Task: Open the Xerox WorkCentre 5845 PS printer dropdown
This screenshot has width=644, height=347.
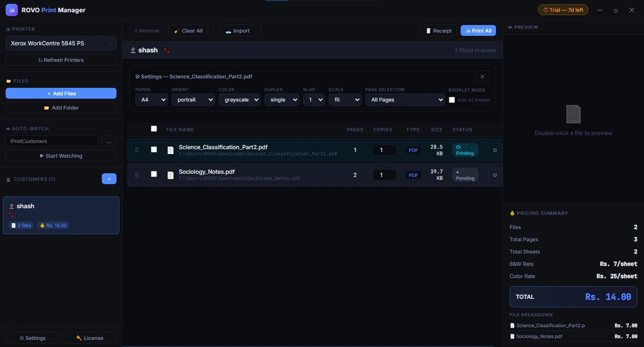Action: pyautogui.click(x=61, y=43)
